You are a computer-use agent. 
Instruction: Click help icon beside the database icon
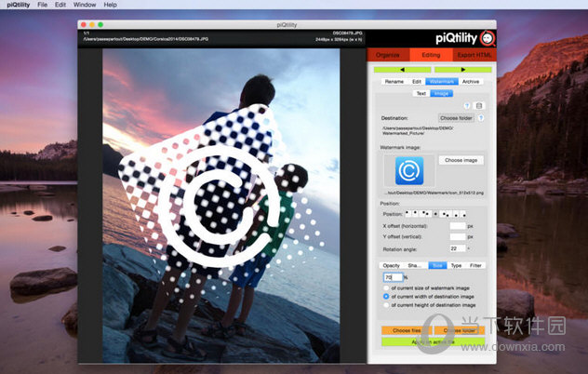click(467, 106)
